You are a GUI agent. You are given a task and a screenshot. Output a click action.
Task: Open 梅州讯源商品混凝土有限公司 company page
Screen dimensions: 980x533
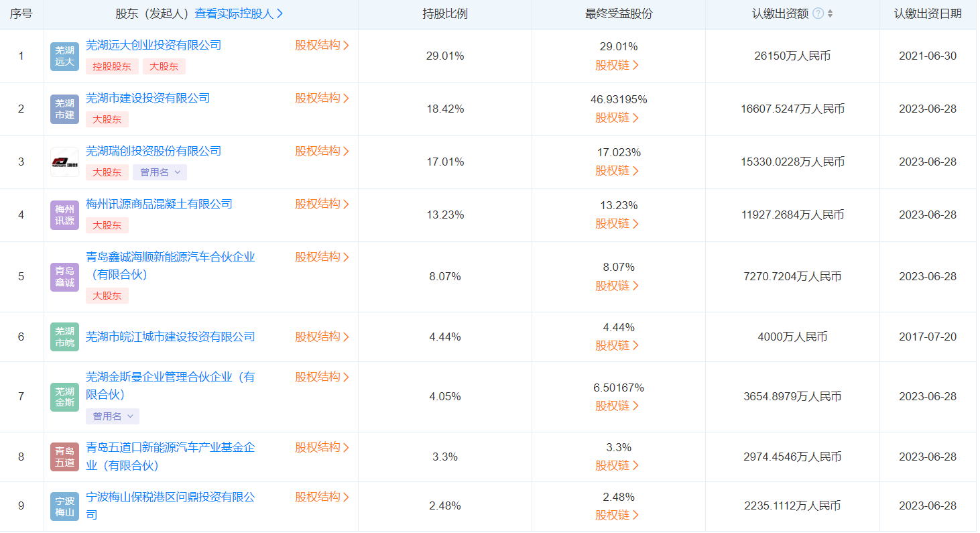[x=159, y=204]
